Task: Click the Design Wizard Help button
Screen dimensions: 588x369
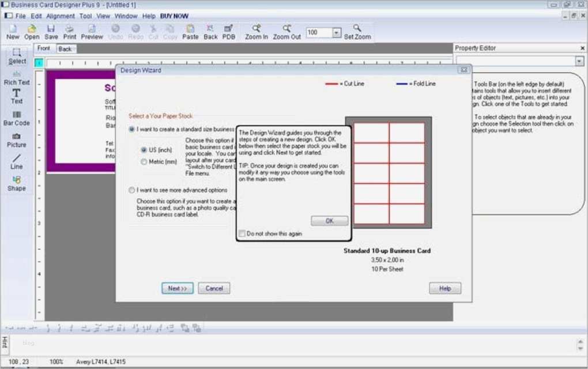Action: 445,288
